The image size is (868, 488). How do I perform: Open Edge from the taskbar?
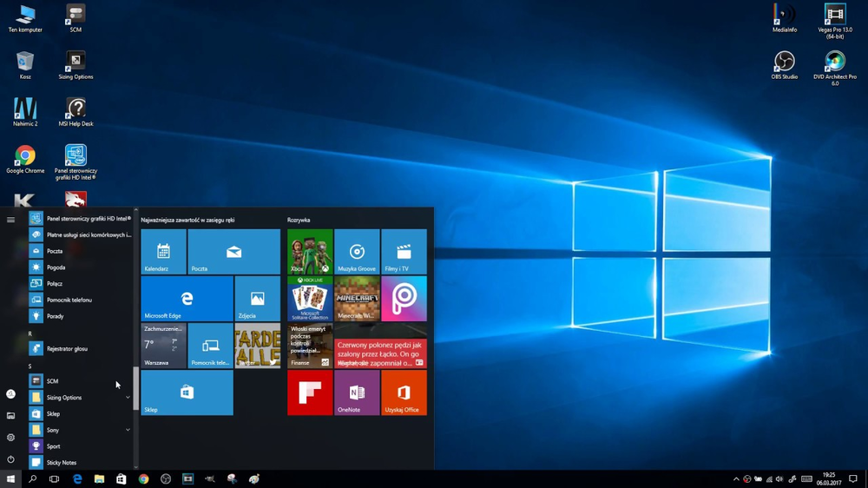pyautogui.click(x=77, y=479)
